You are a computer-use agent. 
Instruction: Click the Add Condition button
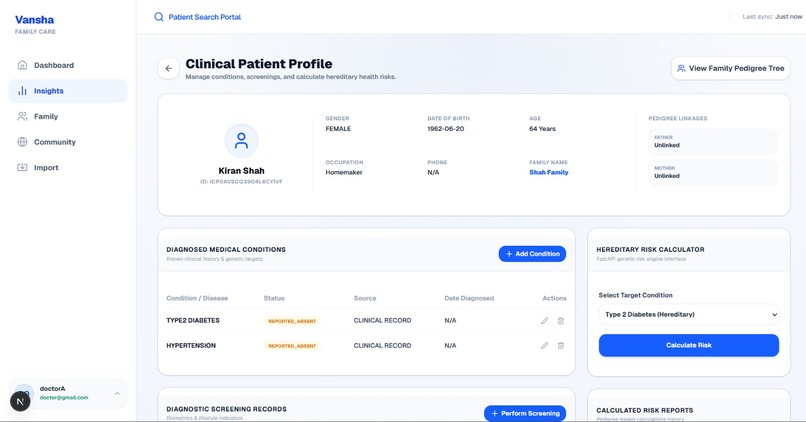[532, 254]
